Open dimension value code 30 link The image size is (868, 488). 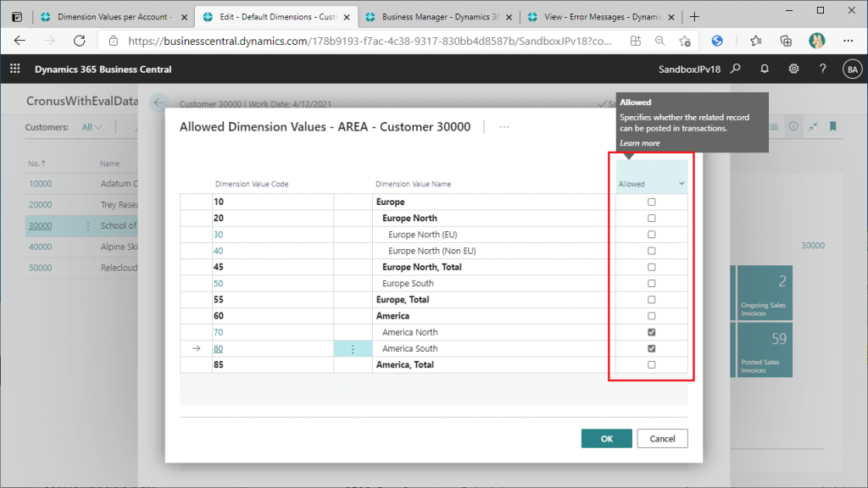point(218,235)
